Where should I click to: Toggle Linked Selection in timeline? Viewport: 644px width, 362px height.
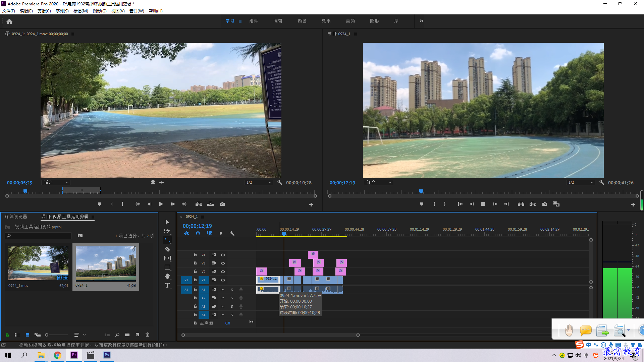point(209,233)
